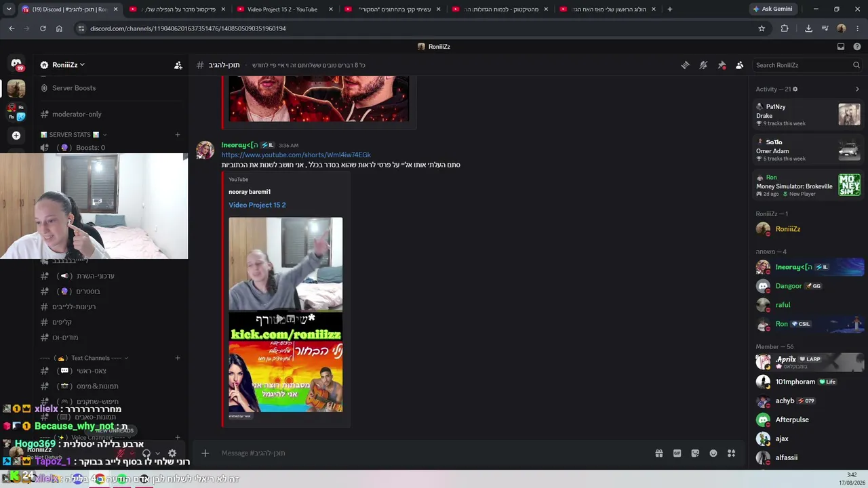Add a server with the plus icon
This screenshot has width=868, height=488.
16,136
